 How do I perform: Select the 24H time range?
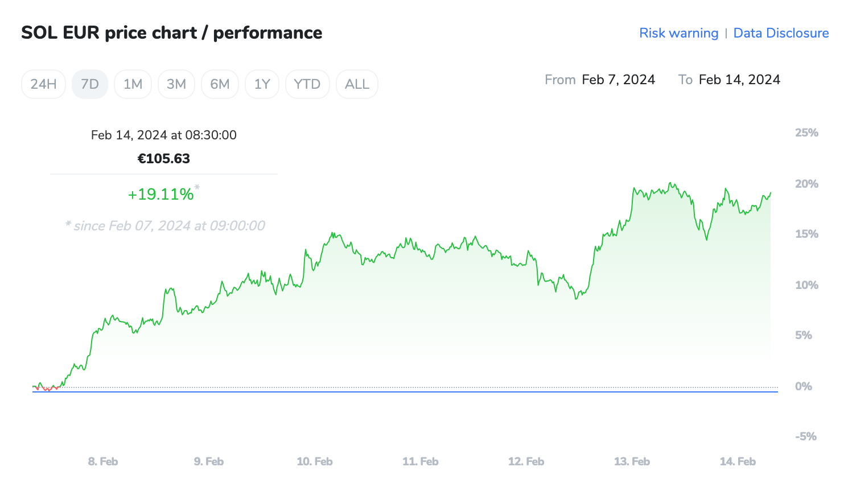coord(43,84)
